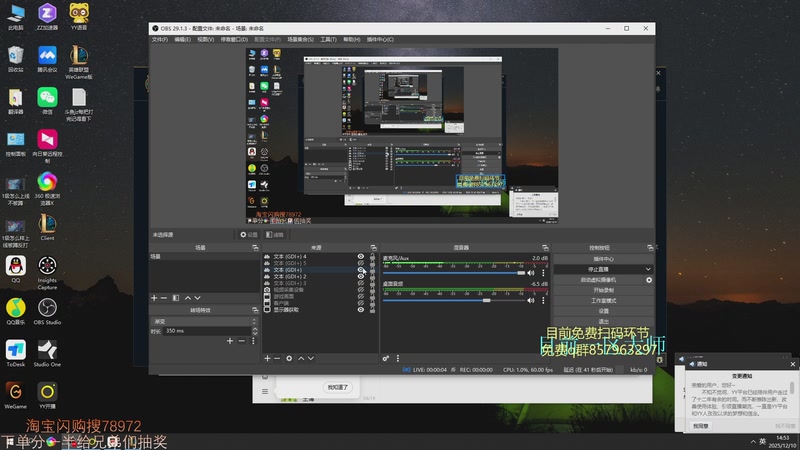The width and height of the screenshot is (800, 450).
Task: Launch Studio One from the desktop
Action: click(47, 350)
